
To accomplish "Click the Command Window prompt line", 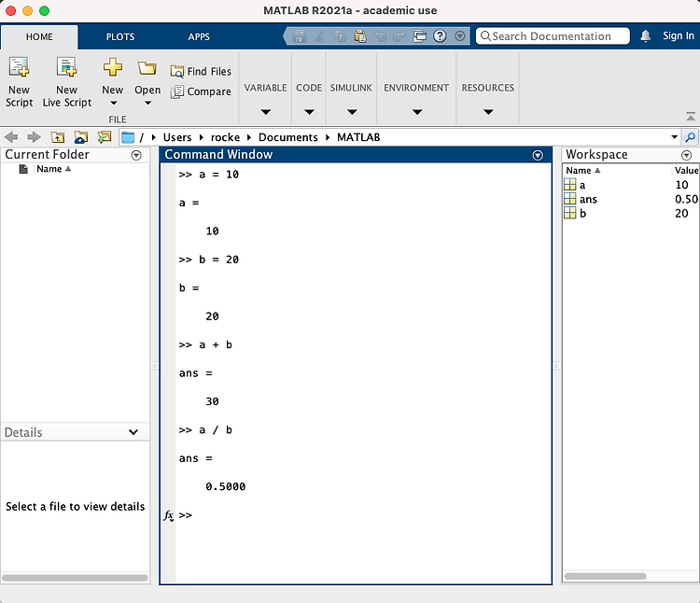I will point(363,515).
